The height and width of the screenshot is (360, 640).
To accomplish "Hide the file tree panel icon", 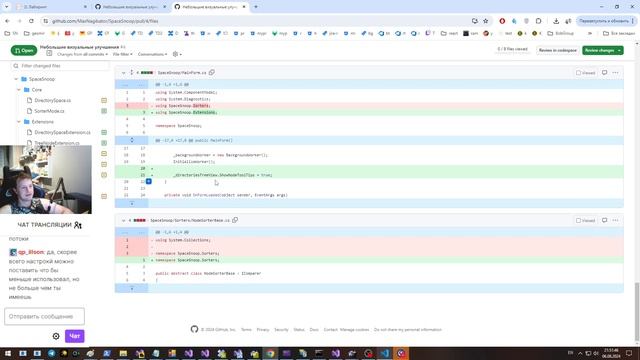I will pyautogui.click(x=49, y=53).
